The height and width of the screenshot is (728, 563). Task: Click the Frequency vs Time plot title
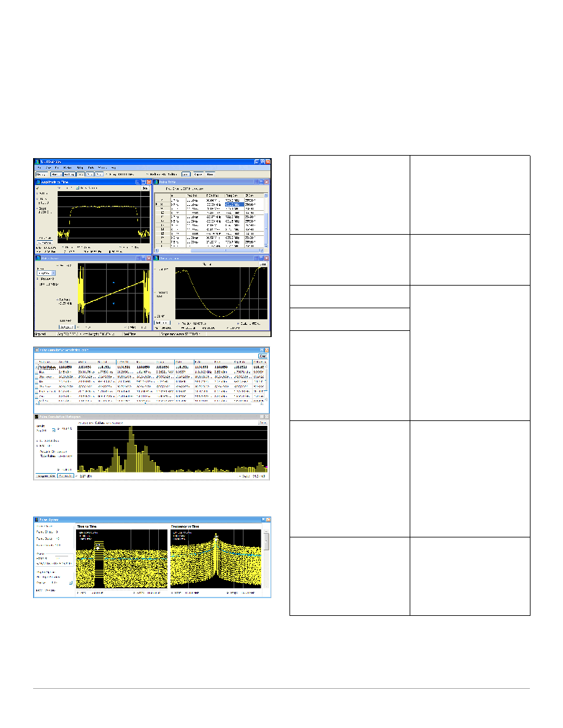[185, 526]
